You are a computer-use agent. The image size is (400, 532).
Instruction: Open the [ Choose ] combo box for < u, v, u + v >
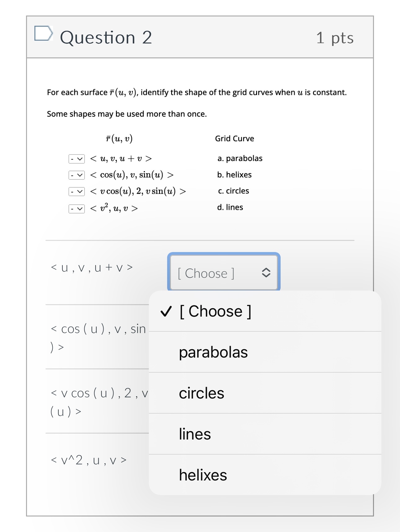coord(224,273)
